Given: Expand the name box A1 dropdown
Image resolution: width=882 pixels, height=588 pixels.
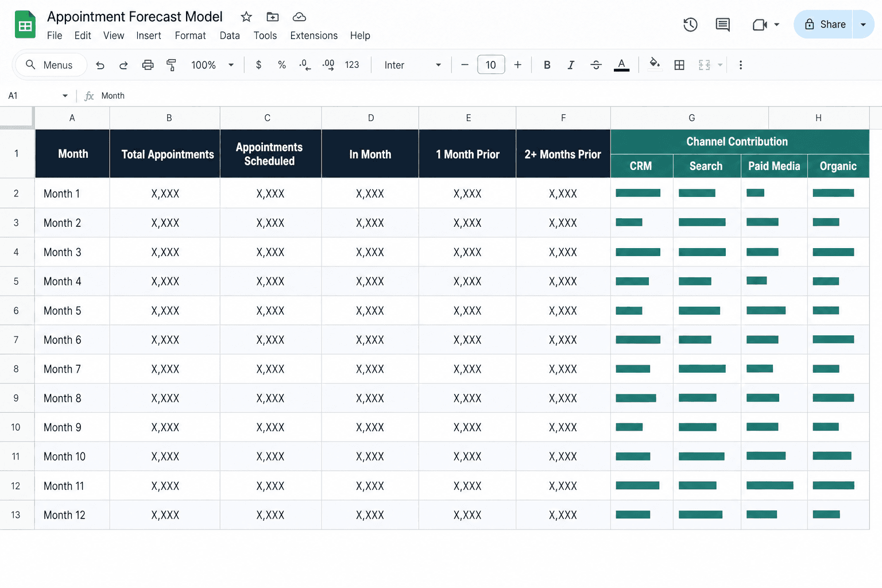Looking at the screenshot, I should 65,96.
